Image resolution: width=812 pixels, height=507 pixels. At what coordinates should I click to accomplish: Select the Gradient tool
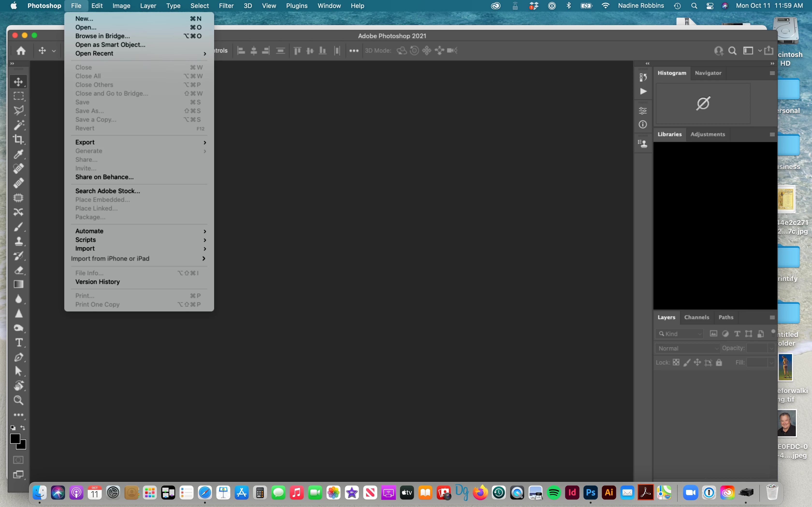pyautogui.click(x=18, y=284)
